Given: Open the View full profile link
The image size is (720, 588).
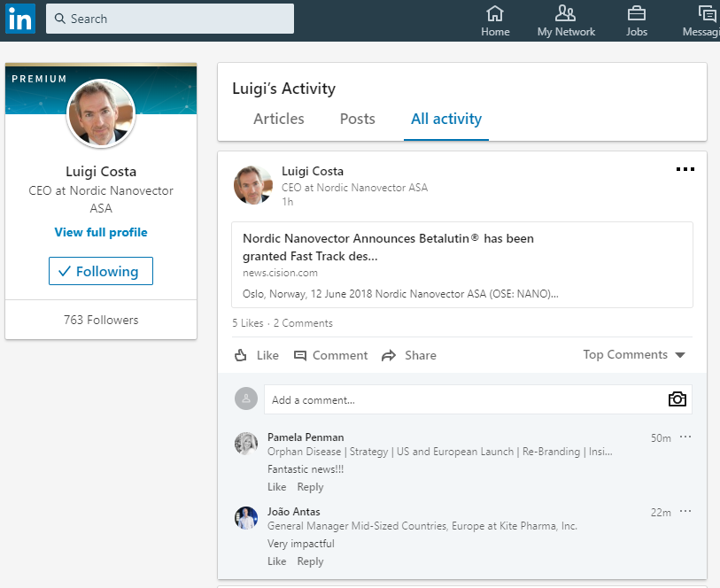Looking at the screenshot, I should (x=101, y=232).
